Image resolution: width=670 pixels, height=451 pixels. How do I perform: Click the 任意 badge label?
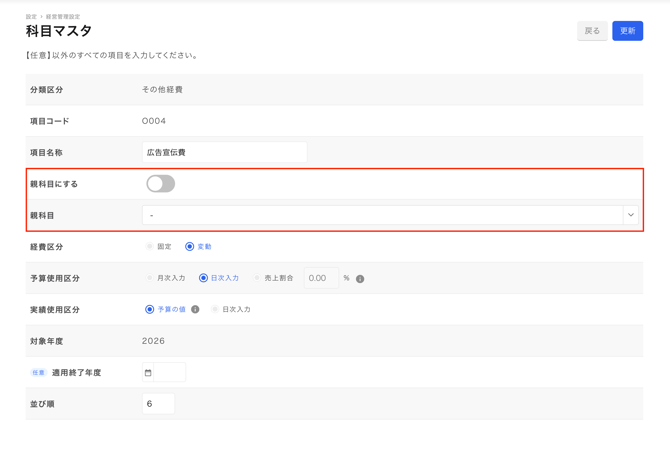pos(38,372)
